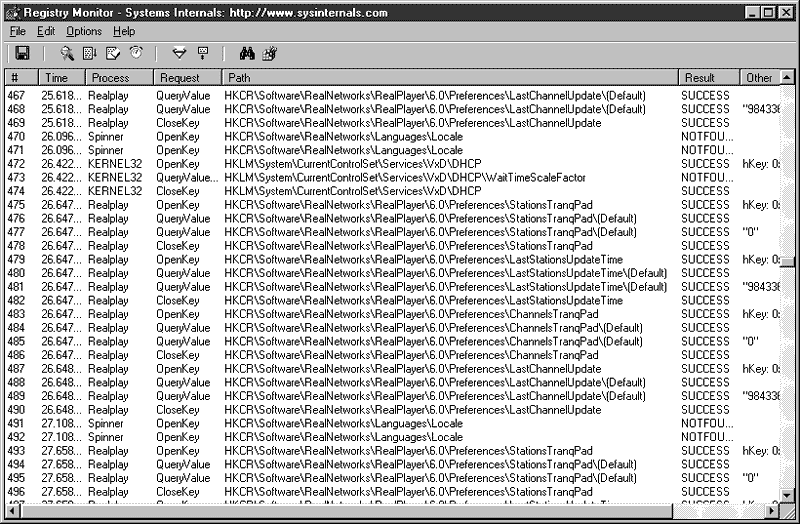Viewport: 800px width, 524px height.
Task: Select Realplay process in row 493
Action: (108, 451)
